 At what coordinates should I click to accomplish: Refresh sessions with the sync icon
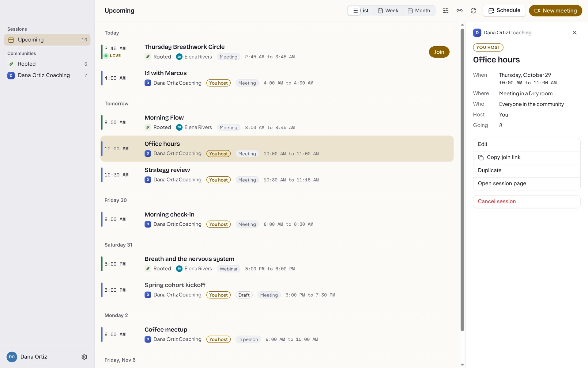point(473,11)
